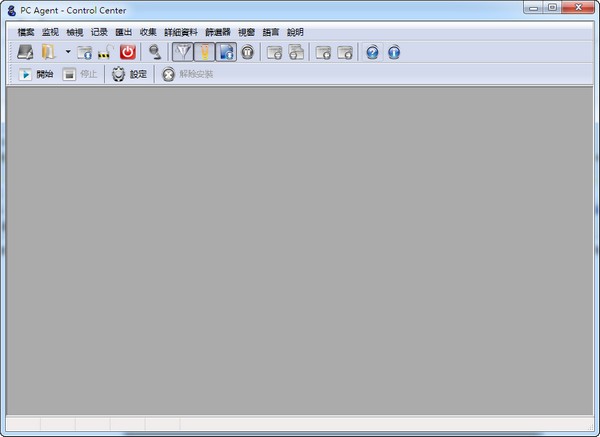Click the blue question mark help icon
Image resolution: width=600 pixels, height=437 pixels.
[x=372, y=52]
